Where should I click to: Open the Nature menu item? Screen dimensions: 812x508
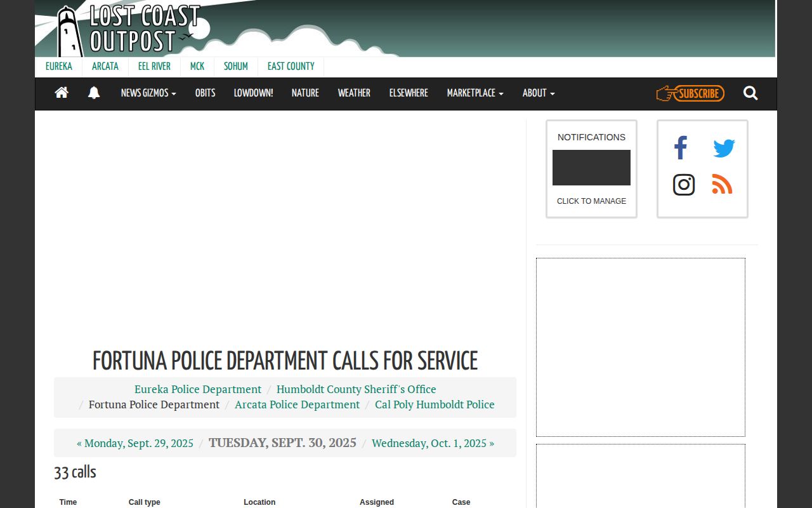(305, 93)
